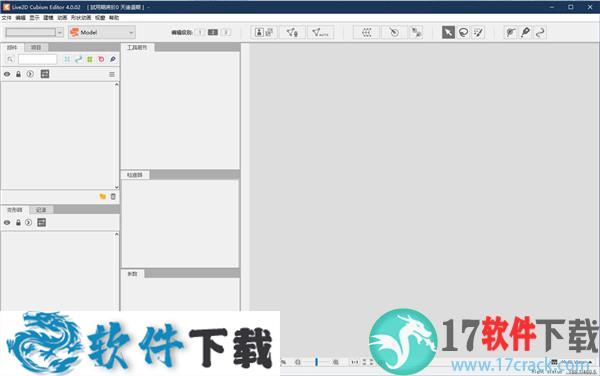Open the 文件 (File) menu
Screen dimensions: 600x376
pos(7,18)
